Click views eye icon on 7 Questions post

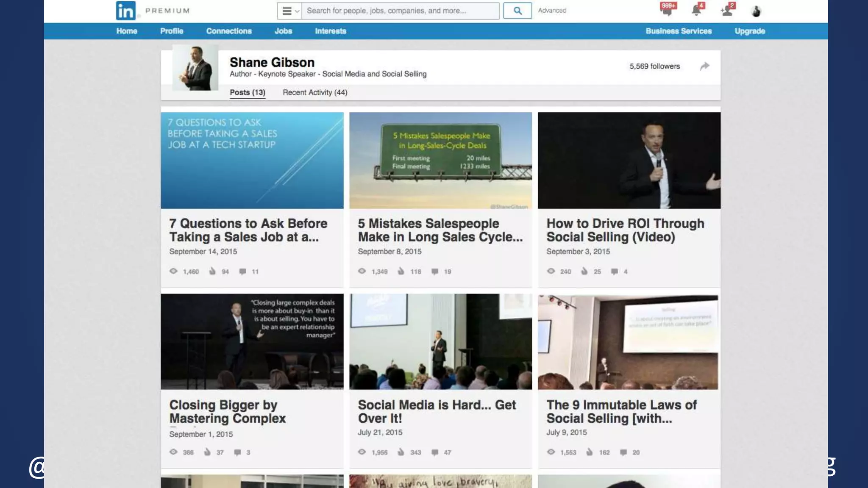[x=173, y=271]
